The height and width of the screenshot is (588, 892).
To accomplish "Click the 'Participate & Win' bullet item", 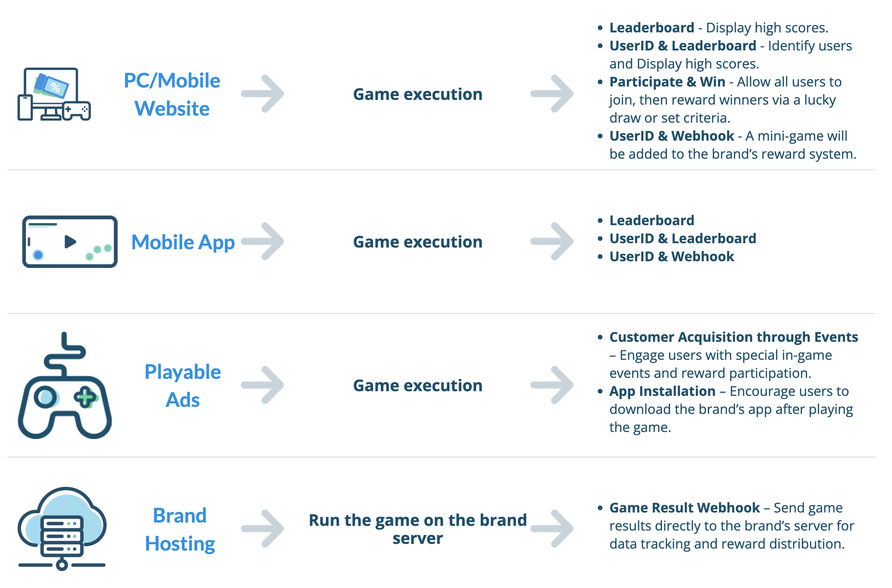I will pyautogui.click(x=667, y=82).
